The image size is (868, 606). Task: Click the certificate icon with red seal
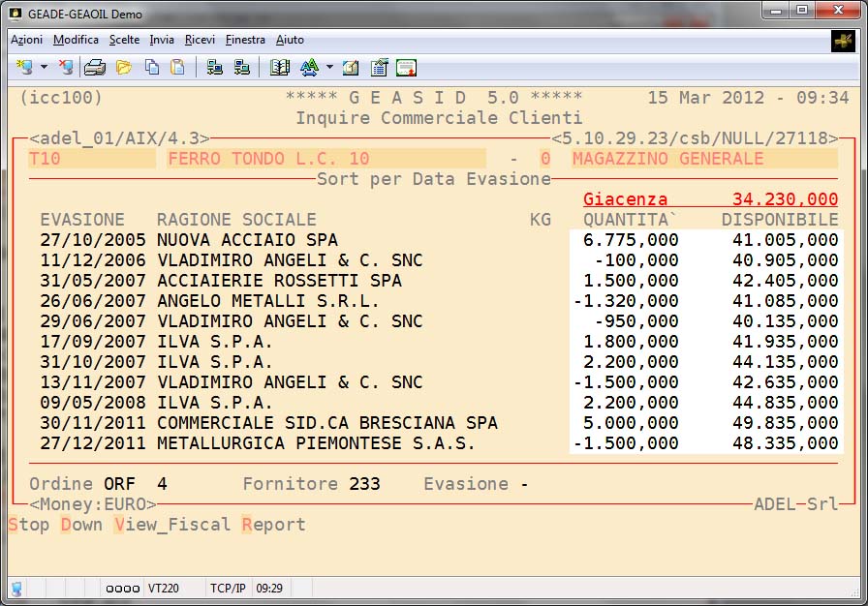pyautogui.click(x=406, y=67)
